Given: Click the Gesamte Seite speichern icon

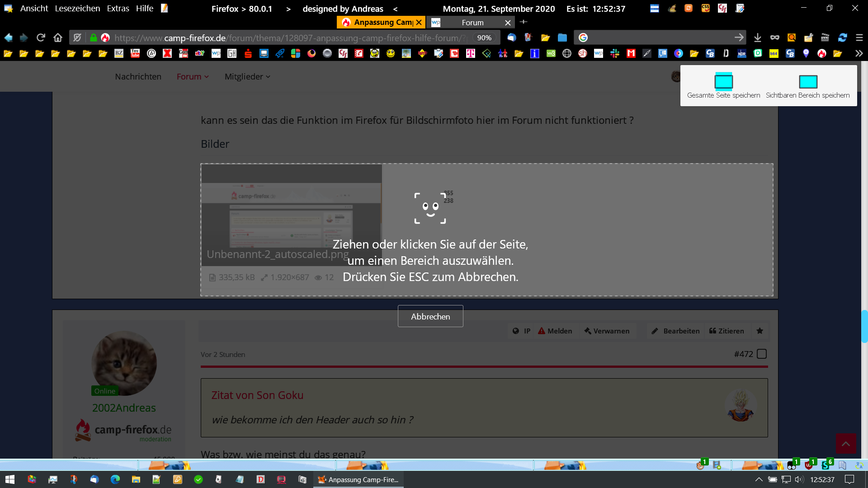Looking at the screenshot, I should tap(723, 82).
